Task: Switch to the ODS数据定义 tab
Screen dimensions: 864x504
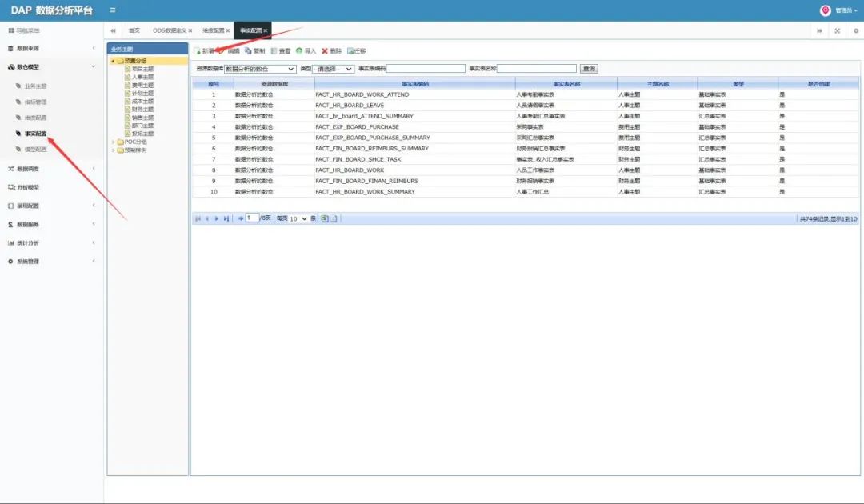Action: point(169,31)
